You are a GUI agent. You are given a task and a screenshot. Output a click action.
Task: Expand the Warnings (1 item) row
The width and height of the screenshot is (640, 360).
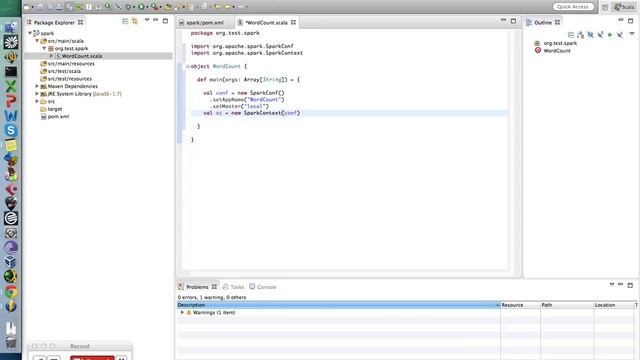tap(182, 312)
